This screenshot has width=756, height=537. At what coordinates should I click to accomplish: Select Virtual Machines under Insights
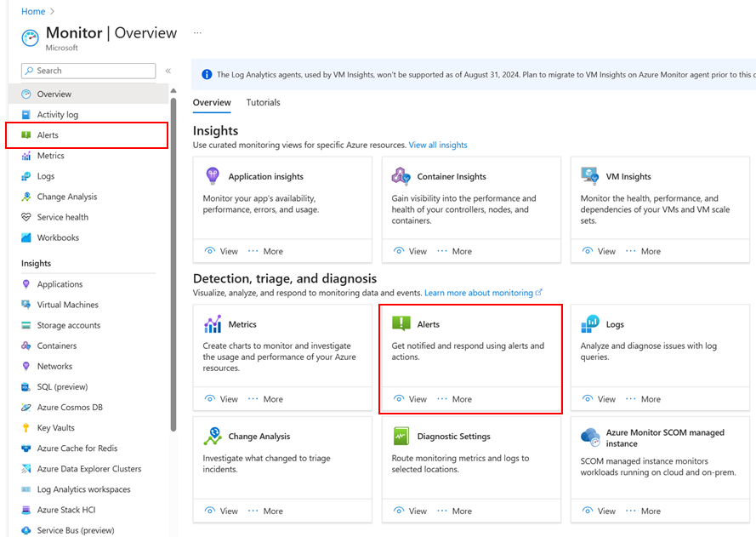(x=63, y=305)
